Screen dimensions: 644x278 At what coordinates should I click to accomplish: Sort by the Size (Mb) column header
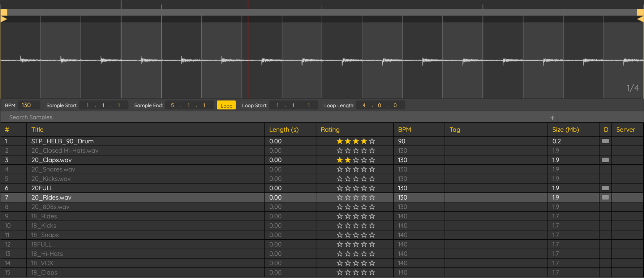(566, 130)
